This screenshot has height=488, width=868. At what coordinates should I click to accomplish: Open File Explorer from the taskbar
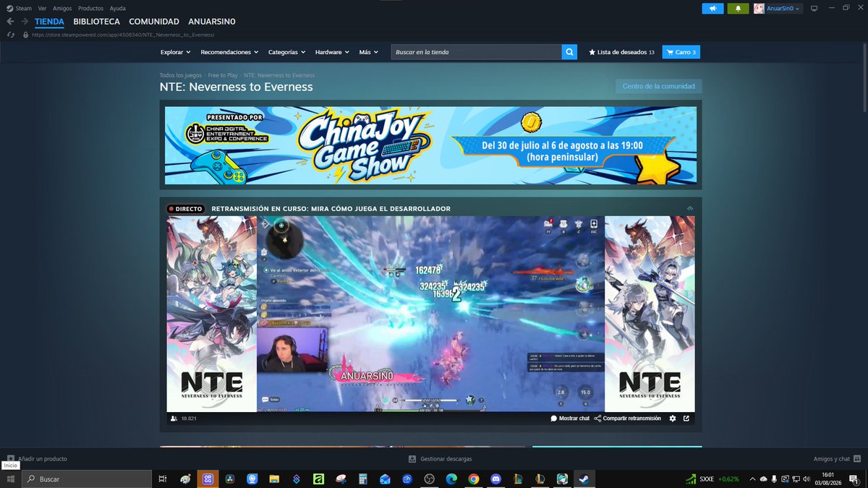274,479
